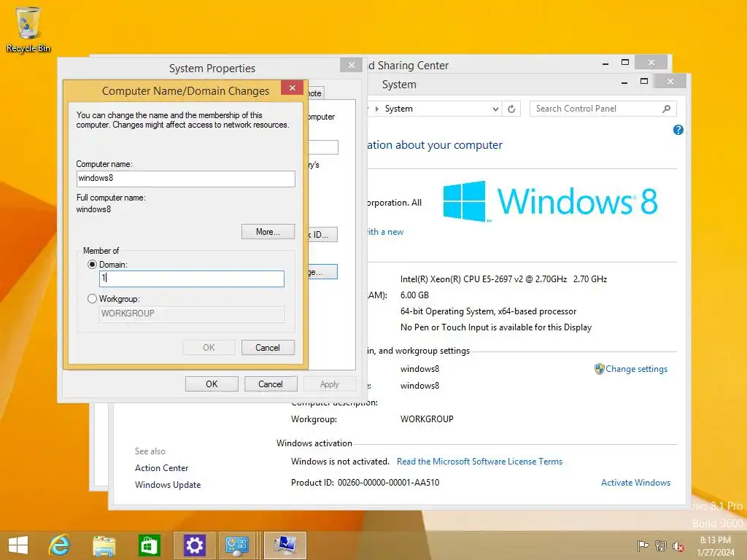Open the Windows Store taskbar icon
This screenshot has height=560, width=747.
[x=149, y=545]
